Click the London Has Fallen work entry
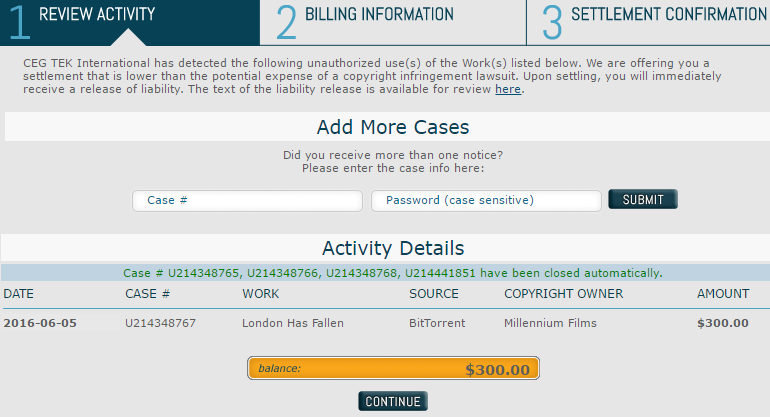770x417 pixels. 293,323
